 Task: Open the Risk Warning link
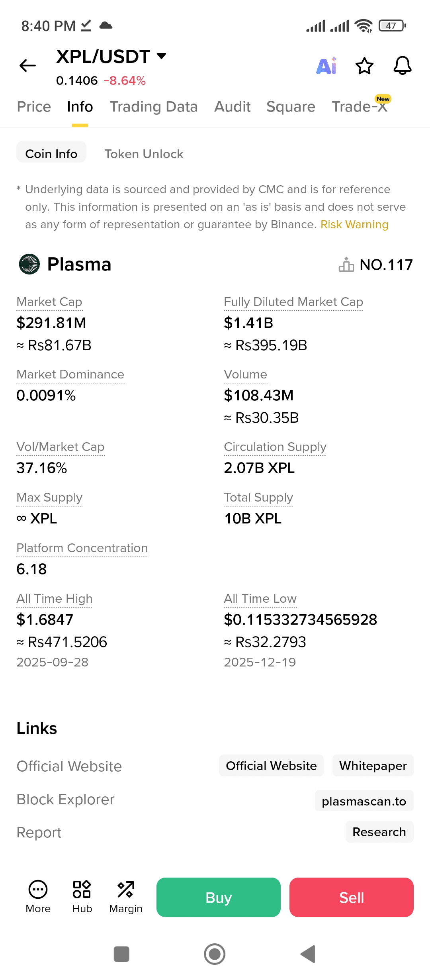354,225
